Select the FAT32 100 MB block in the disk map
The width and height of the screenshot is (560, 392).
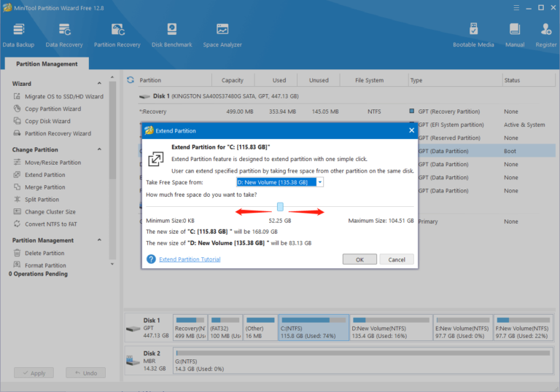click(x=225, y=328)
